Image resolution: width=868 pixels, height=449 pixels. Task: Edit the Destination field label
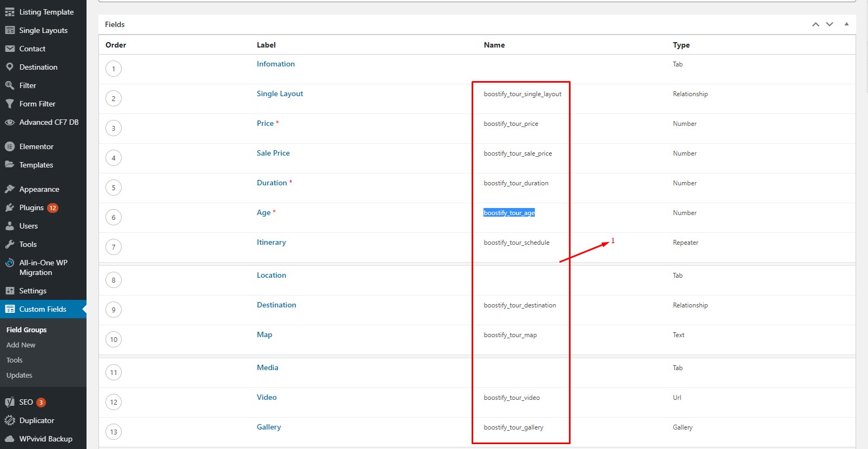click(x=276, y=305)
